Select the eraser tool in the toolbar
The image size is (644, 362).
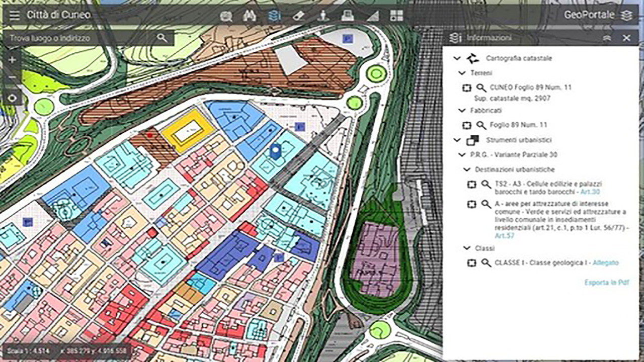coord(298,16)
